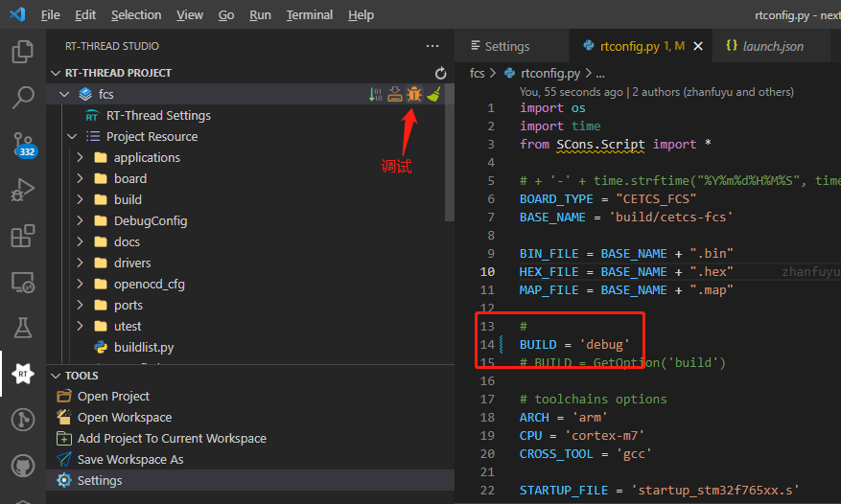Click the project tree vertical scrollbar
The height and width of the screenshot is (504, 841).
tap(450, 152)
